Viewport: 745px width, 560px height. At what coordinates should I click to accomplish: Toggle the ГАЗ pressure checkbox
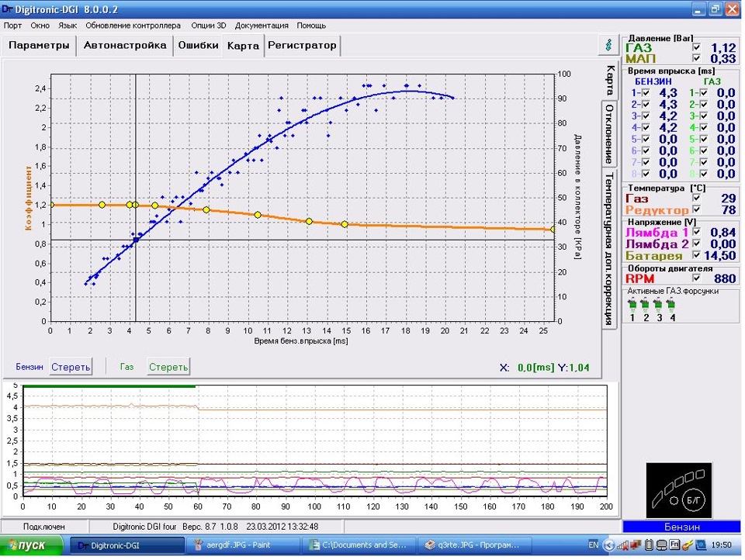tap(695, 47)
